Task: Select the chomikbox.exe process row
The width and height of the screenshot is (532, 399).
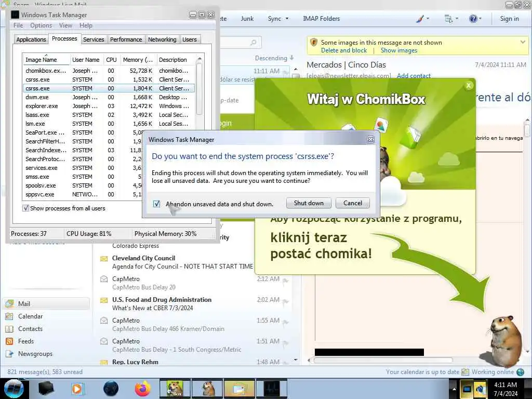Action: pyautogui.click(x=109, y=71)
